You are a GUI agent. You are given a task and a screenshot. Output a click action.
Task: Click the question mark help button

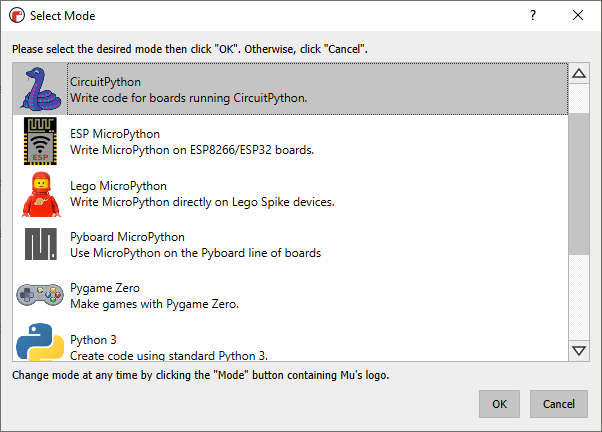coord(532,15)
